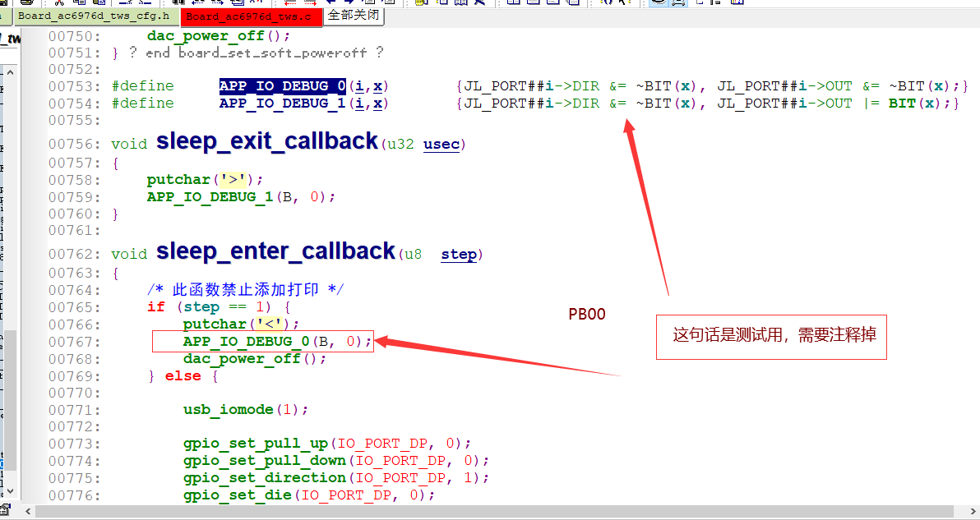Click the 全部关闭 close-all button
This screenshot has height=520, width=980.
354,15
